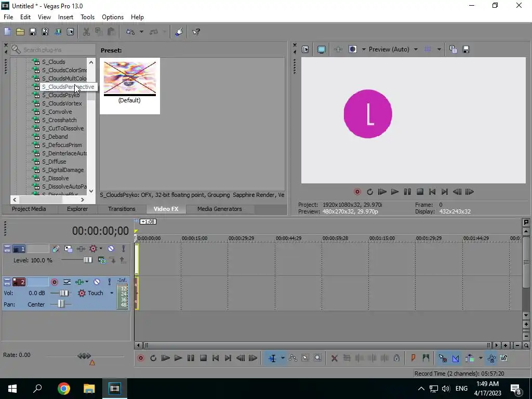Open automation mode dropdown on track 1
This screenshot has width=532, height=399.
click(x=101, y=249)
